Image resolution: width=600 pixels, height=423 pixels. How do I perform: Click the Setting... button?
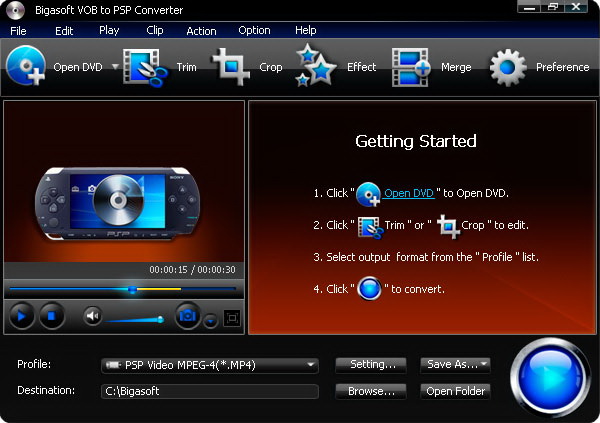coord(371,364)
